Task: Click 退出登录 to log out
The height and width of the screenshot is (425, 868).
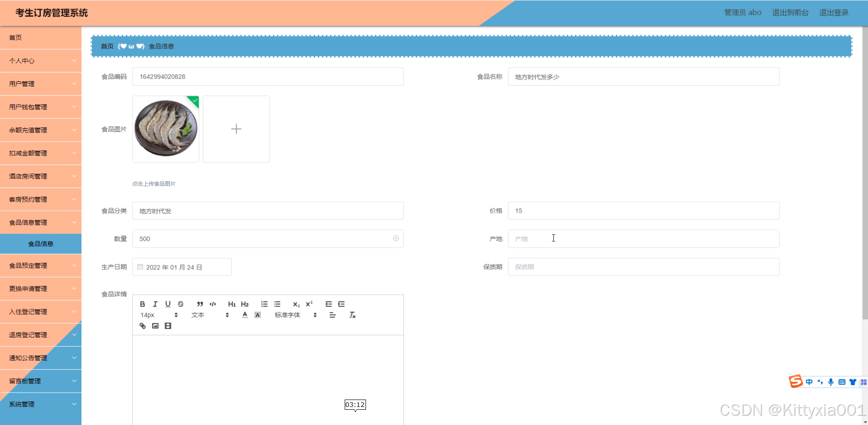Action: (x=834, y=12)
